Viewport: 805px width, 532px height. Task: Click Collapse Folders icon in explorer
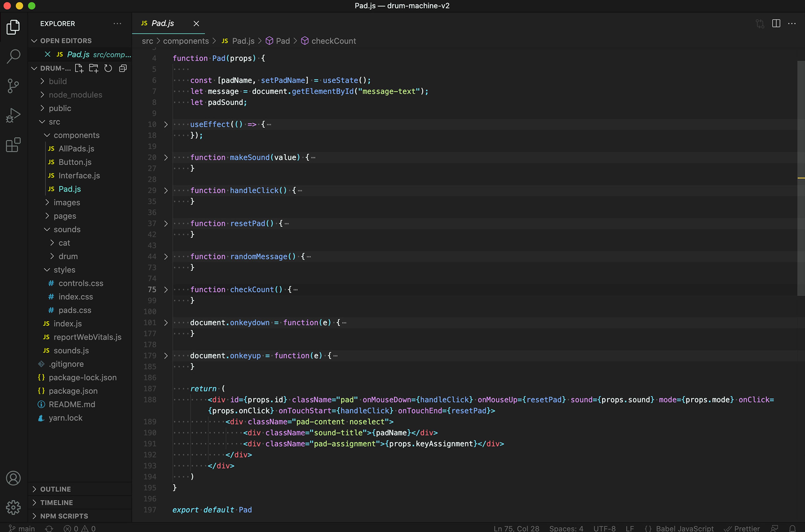(x=123, y=68)
